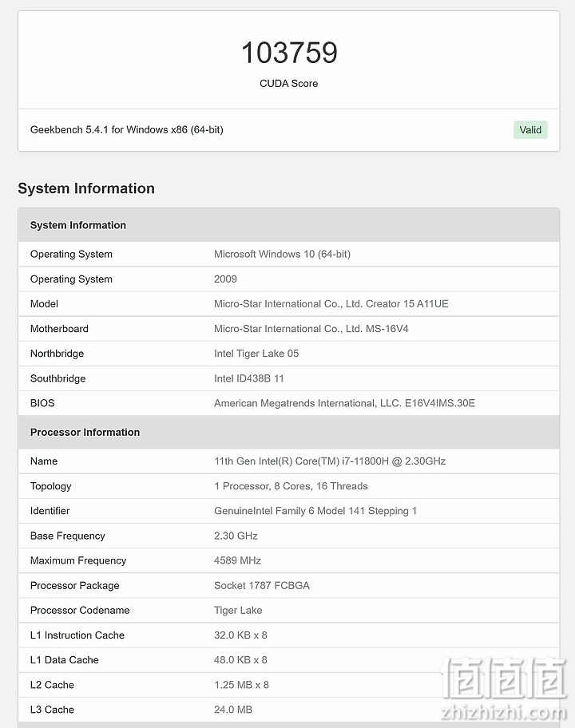This screenshot has width=575, height=728.
Task: Click the BIOS row label
Action: click(x=42, y=403)
